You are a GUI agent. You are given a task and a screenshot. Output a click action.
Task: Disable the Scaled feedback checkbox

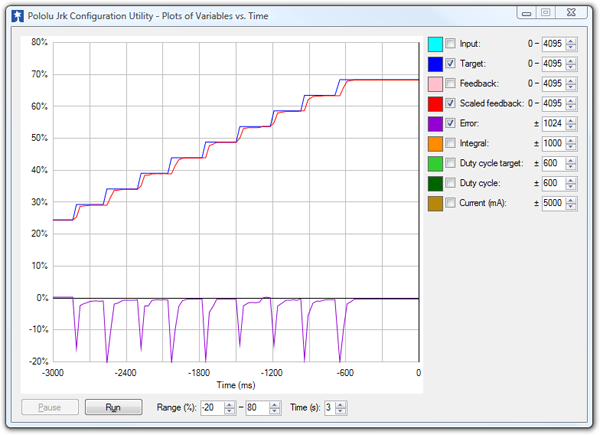[450, 104]
